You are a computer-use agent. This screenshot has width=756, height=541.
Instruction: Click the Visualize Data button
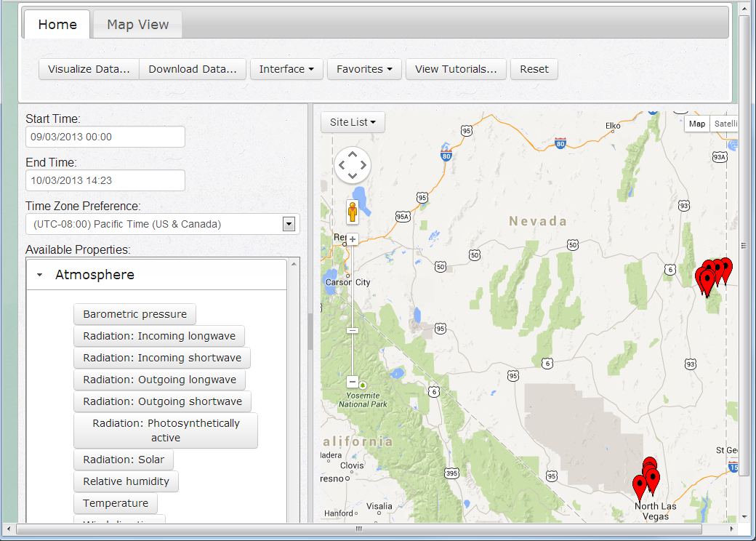[x=89, y=69]
